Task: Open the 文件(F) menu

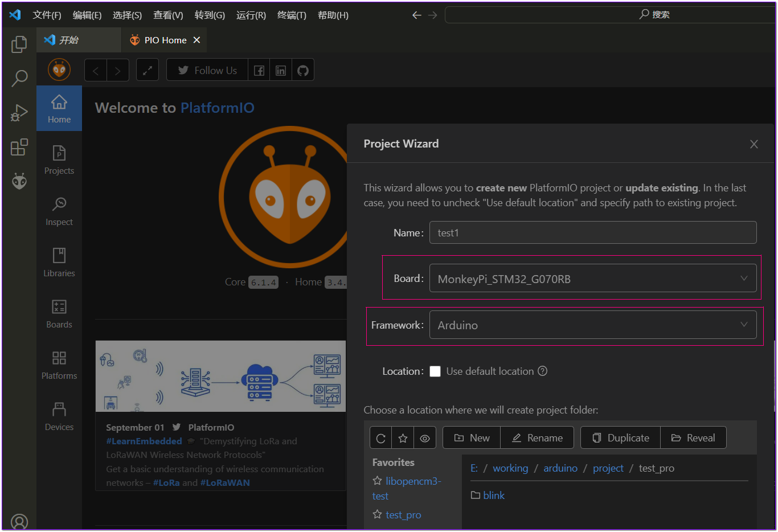Action: pos(47,15)
